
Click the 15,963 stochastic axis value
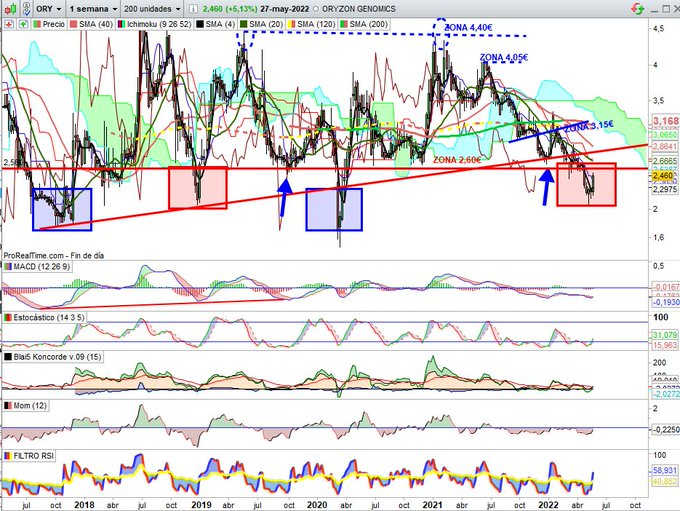664,345
